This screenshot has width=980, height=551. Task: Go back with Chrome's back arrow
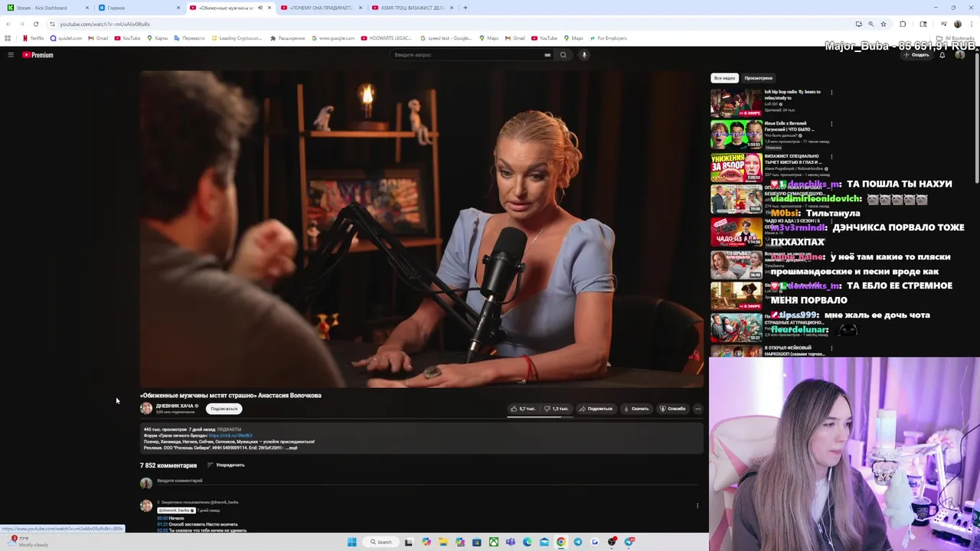coord(8,24)
